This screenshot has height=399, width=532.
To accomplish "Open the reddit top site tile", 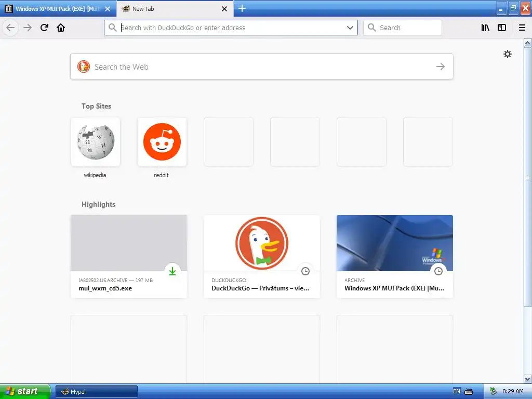I will coord(162,142).
